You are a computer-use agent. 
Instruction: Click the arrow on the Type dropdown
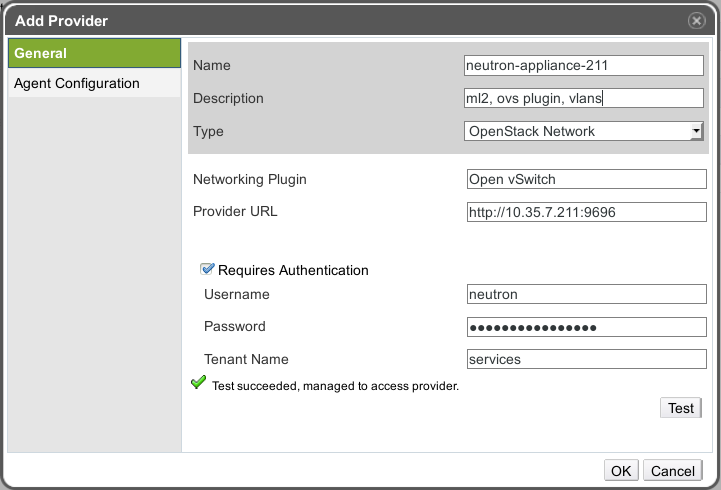tap(696, 131)
